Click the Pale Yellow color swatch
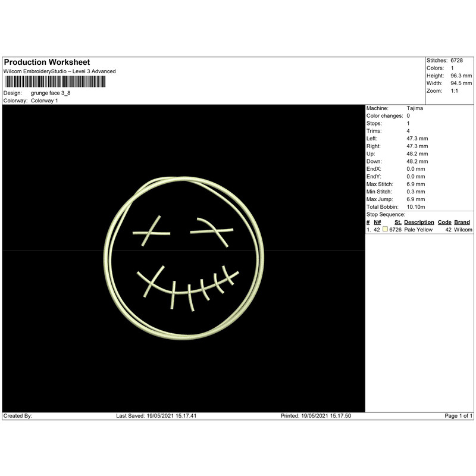Viewport: 476px width, 476px height. 385,230
